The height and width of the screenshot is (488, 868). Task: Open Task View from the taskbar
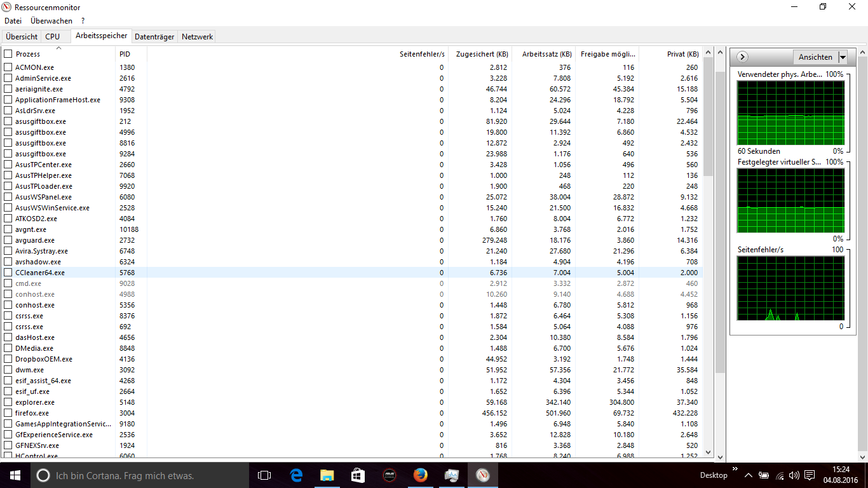click(264, 475)
